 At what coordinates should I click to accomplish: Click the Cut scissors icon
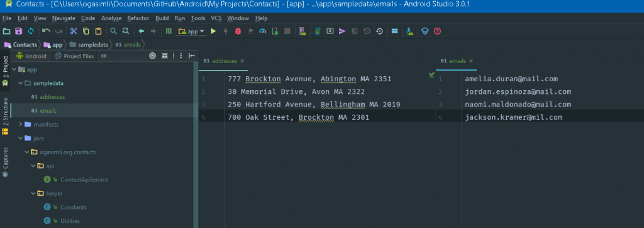pyautogui.click(x=74, y=31)
